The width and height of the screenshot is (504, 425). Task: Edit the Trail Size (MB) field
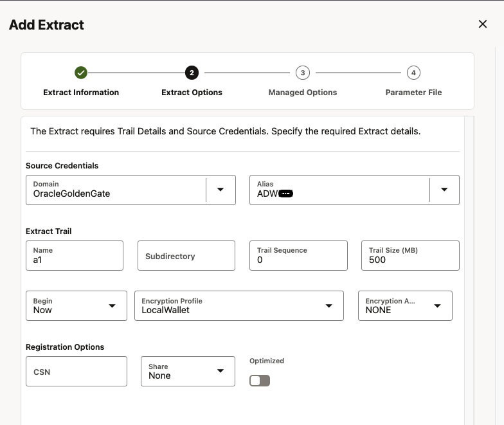click(x=410, y=256)
